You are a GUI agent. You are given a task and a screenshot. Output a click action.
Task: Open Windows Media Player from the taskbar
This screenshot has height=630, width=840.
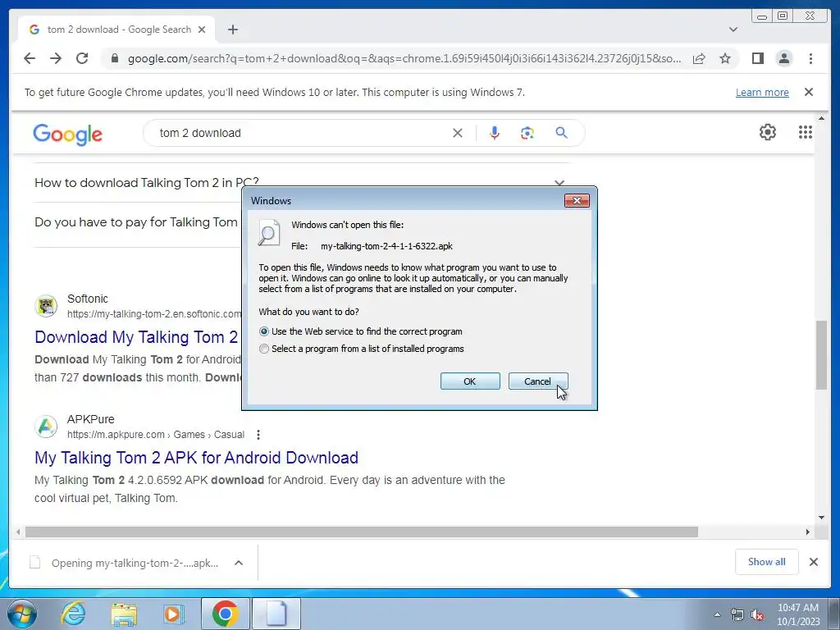(x=174, y=614)
